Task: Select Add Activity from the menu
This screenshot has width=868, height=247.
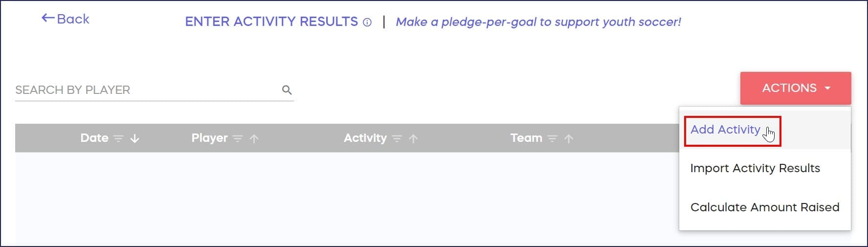Action: [725, 130]
